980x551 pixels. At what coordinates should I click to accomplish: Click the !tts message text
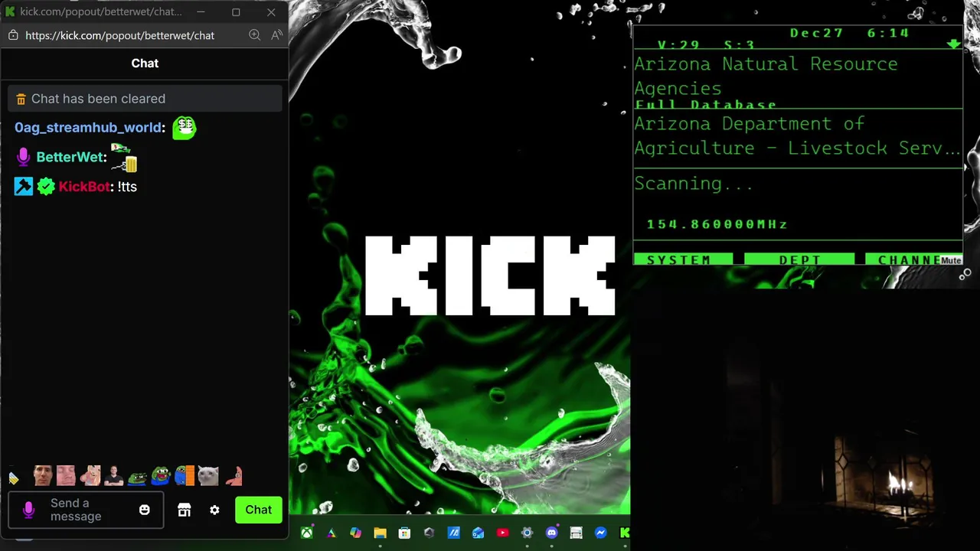127,187
